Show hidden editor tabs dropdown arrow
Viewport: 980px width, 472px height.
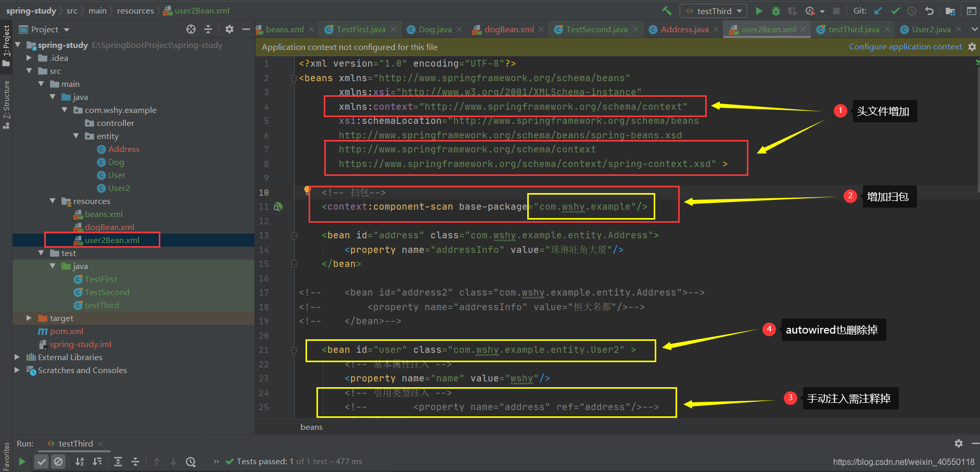[974, 29]
